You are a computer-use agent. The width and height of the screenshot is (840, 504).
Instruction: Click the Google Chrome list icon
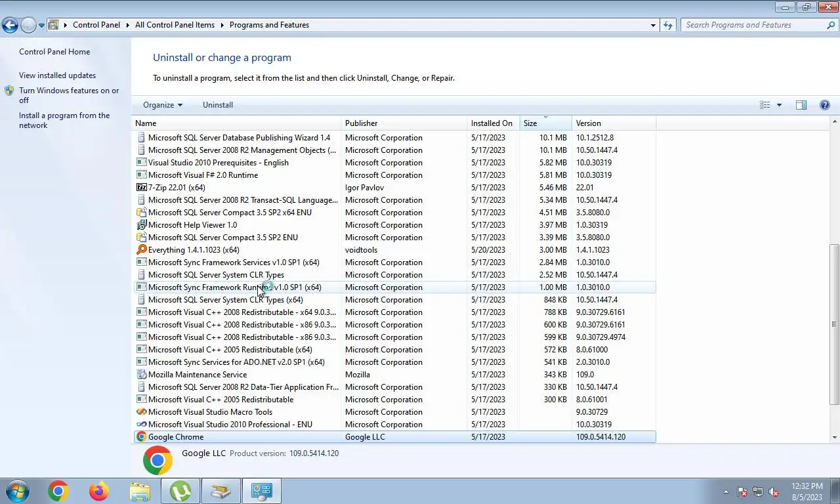(x=141, y=437)
